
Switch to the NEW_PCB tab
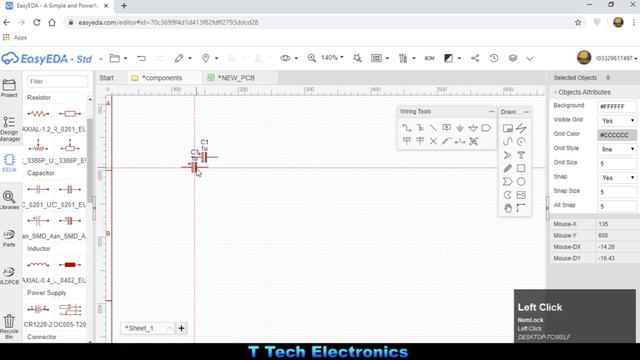(x=236, y=78)
